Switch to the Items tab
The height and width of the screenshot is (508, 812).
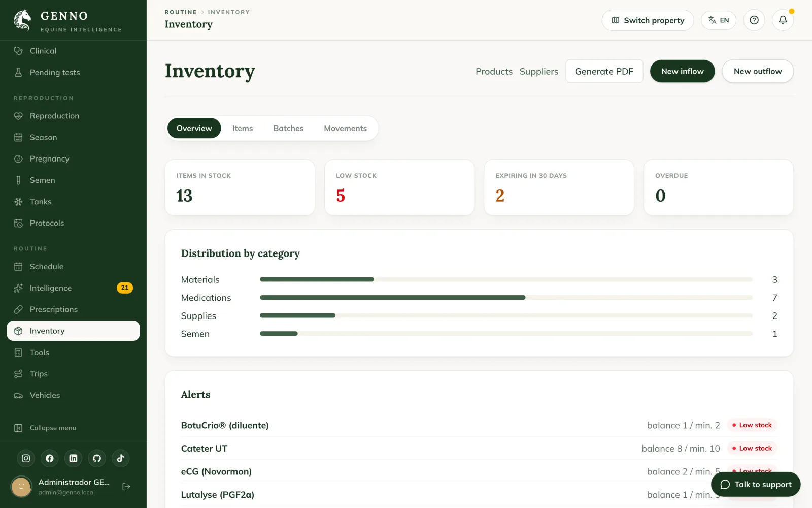(243, 128)
